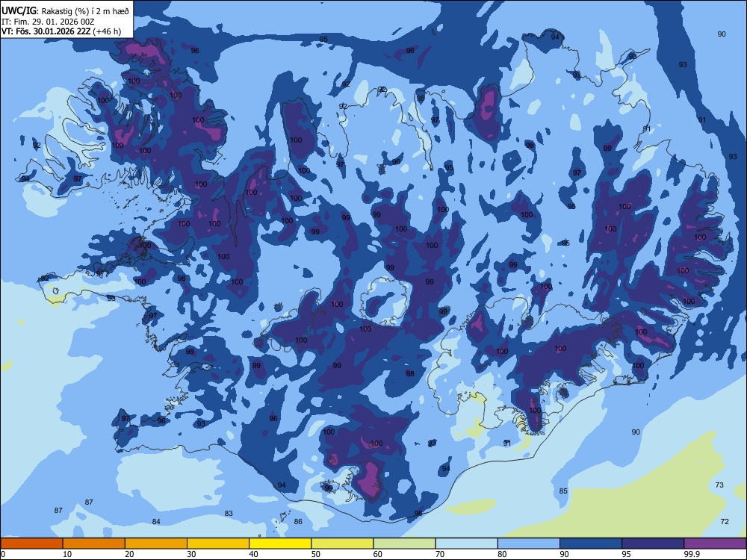Click the dark orange 0–10 legend swatch
This screenshot has height=560, width=747.
(x=31, y=544)
